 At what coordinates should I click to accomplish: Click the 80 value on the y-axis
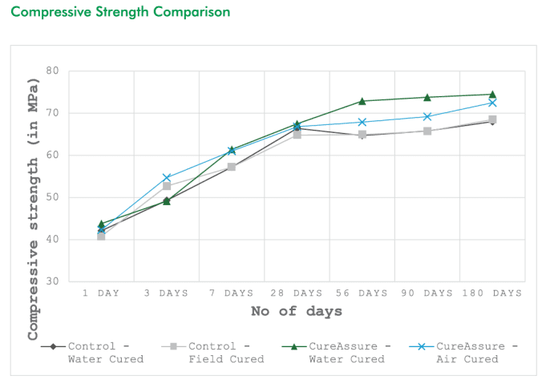53,71
